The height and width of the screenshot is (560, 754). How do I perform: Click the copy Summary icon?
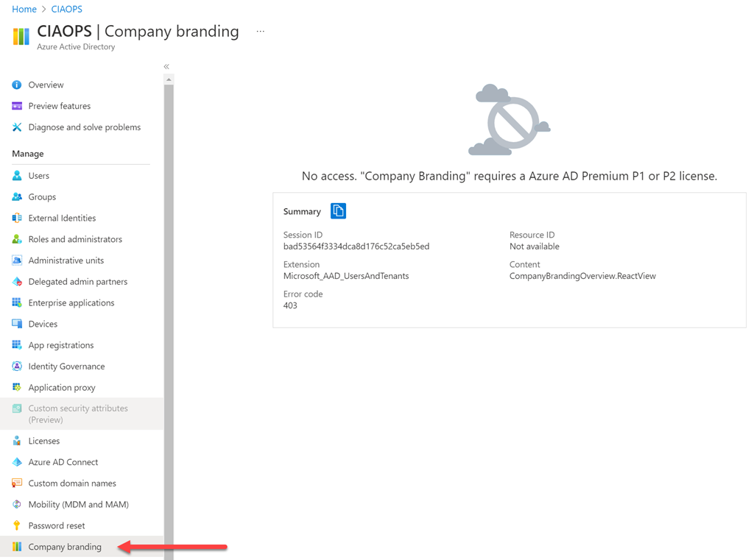[338, 211]
